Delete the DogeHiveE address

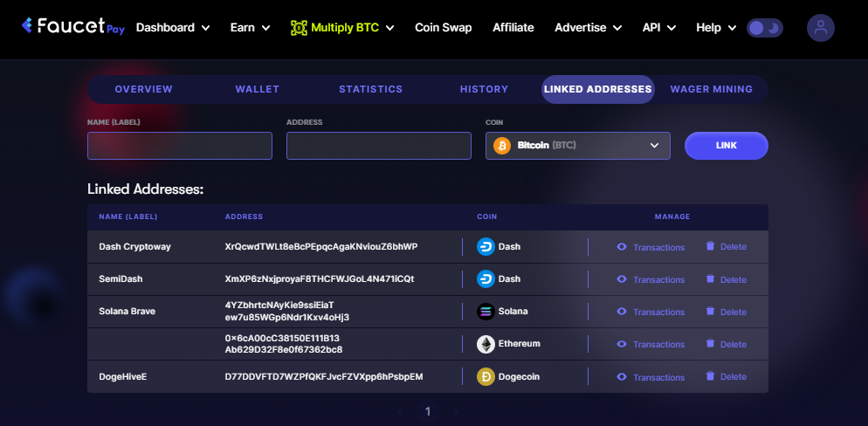pyautogui.click(x=727, y=377)
